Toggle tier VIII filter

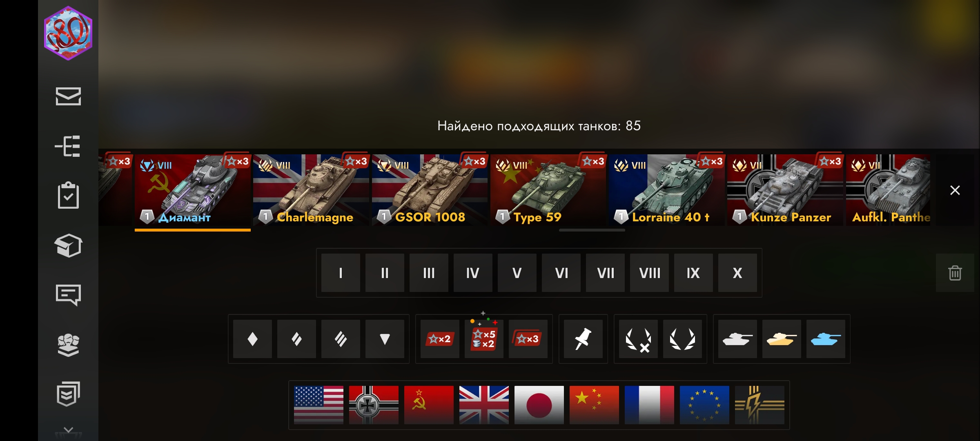coord(649,273)
